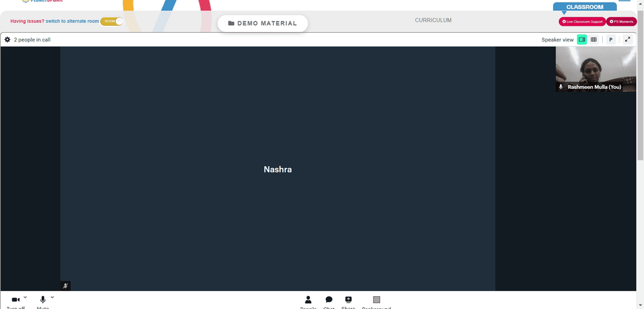
Task: Open the People panel
Action: [308, 300]
